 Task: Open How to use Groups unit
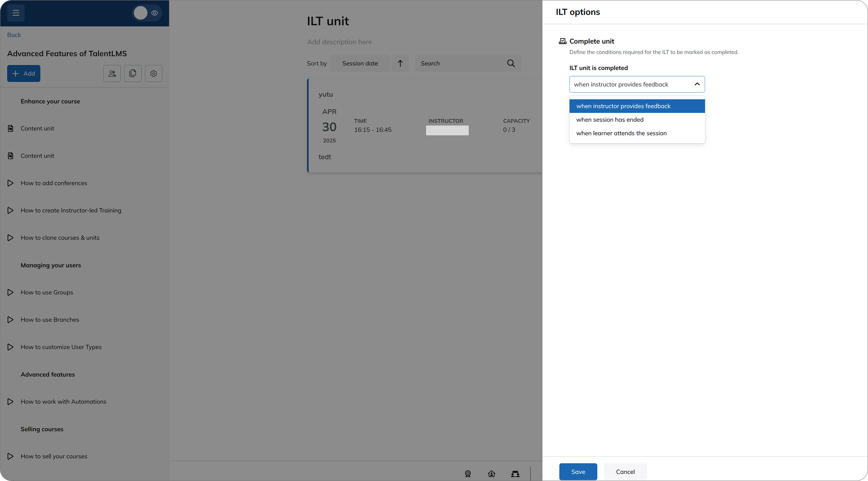[47, 293]
